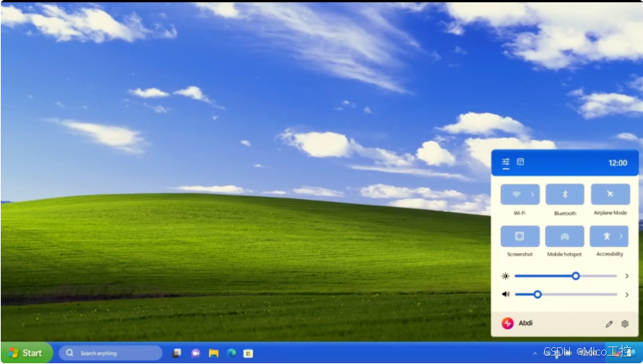Mute using the speaker icon
This screenshot has width=643, height=364.
(505, 294)
